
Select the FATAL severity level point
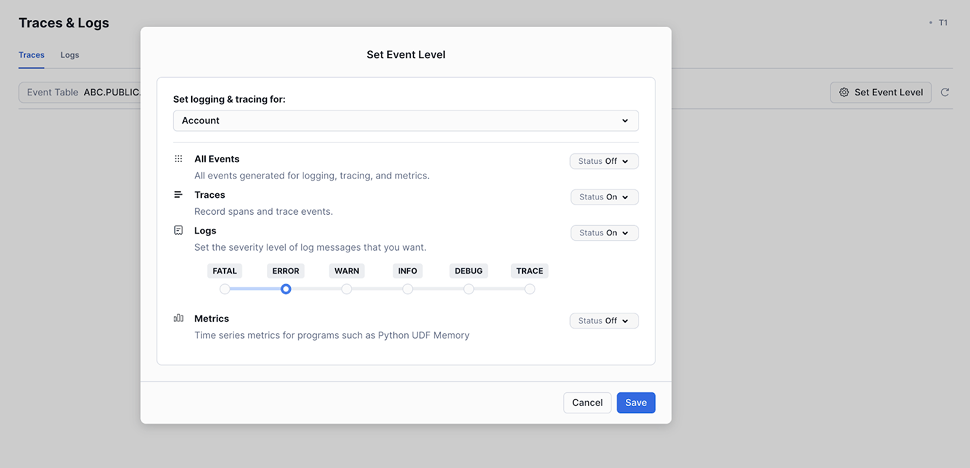225,289
